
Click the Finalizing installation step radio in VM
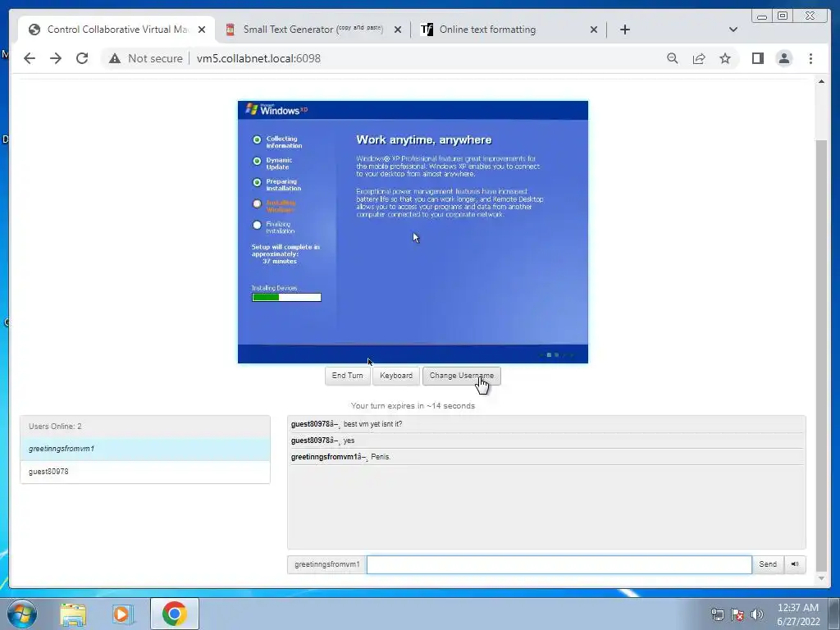click(x=257, y=226)
